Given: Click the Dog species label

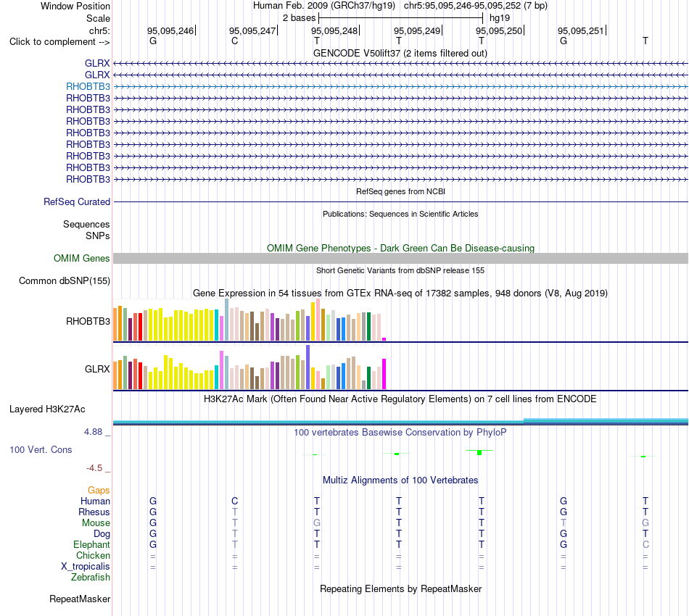Looking at the screenshot, I should coord(102,534).
